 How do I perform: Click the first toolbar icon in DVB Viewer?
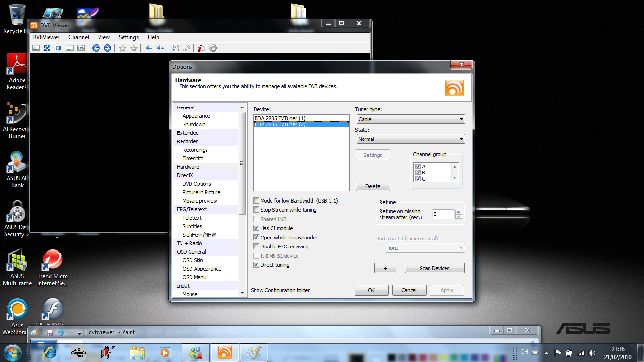[x=36, y=48]
